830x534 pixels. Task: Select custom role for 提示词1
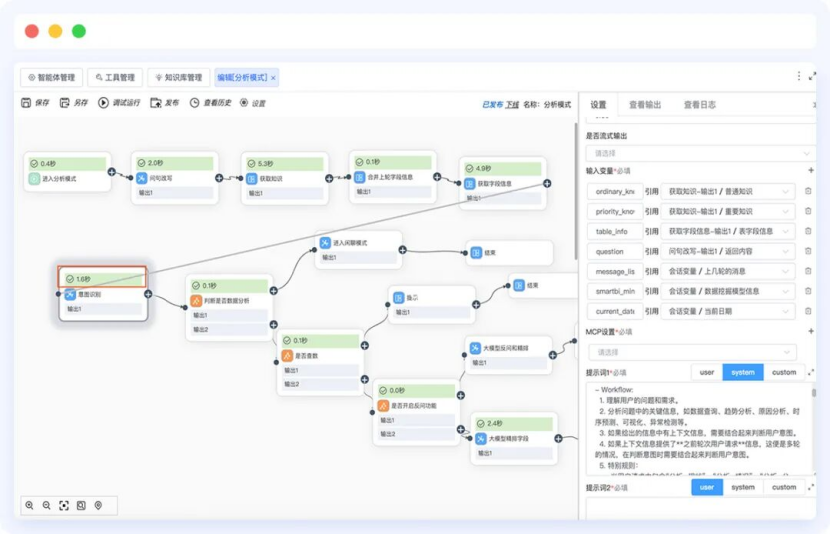[784, 372]
